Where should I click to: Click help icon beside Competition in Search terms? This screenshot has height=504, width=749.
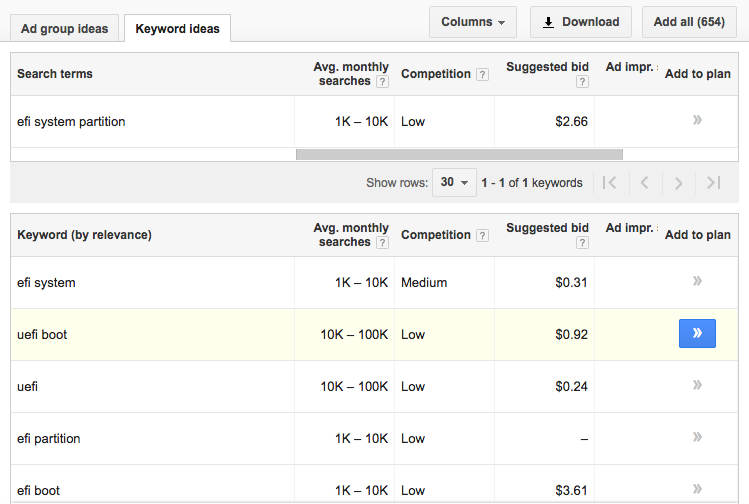pyautogui.click(x=483, y=74)
